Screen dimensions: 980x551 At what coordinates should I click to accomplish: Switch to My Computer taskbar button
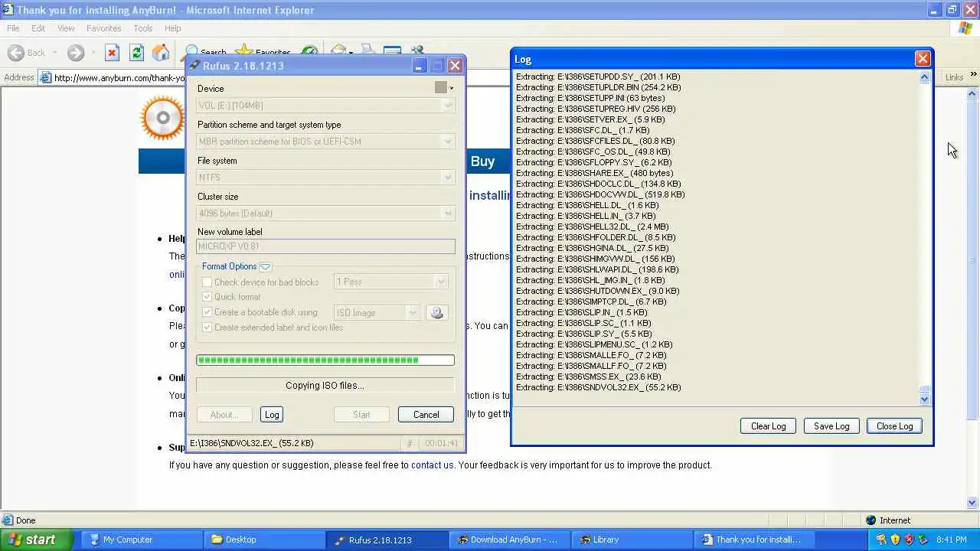(141, 540)
